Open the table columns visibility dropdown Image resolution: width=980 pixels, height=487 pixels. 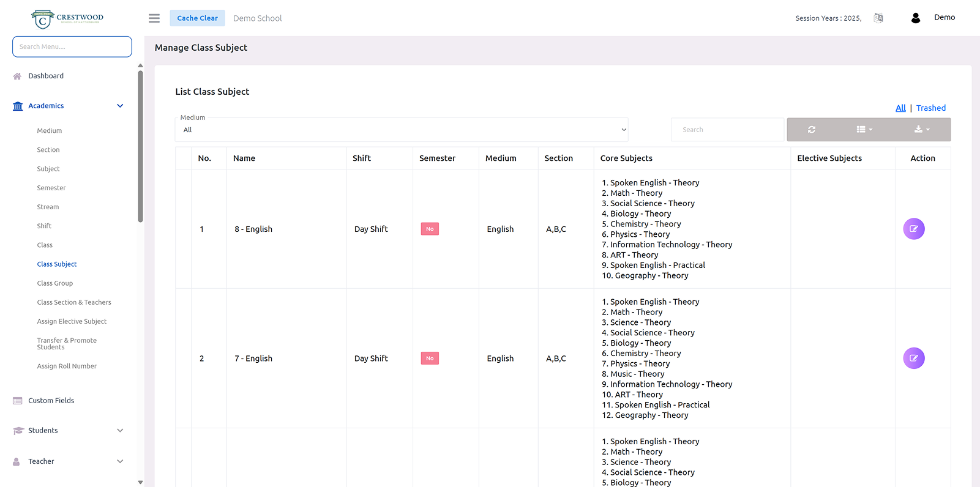point(864,130)
